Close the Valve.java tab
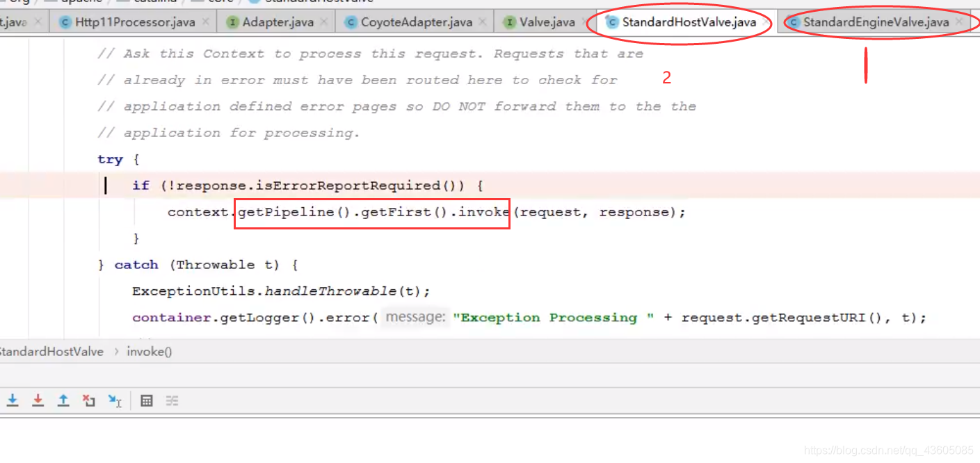 (586, 22)
